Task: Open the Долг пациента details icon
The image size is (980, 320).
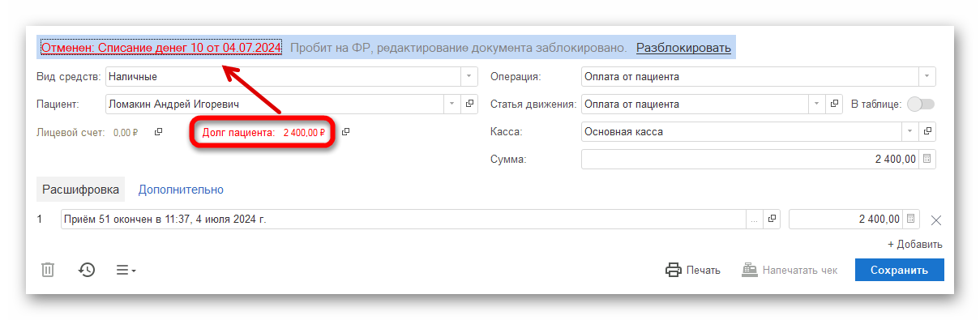Action: [345, 132]
